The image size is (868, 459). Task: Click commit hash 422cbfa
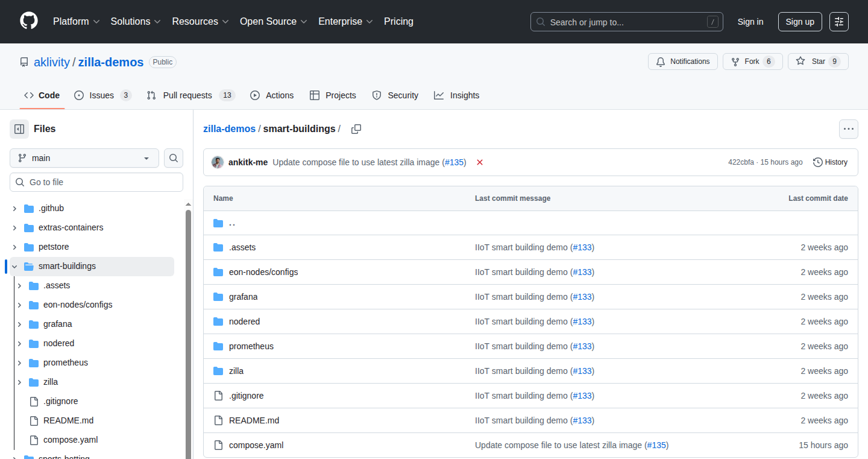point(741,162)
